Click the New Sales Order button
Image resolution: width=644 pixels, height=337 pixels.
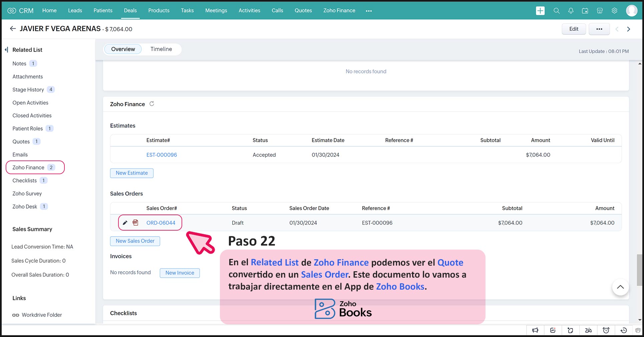(135, 241)
